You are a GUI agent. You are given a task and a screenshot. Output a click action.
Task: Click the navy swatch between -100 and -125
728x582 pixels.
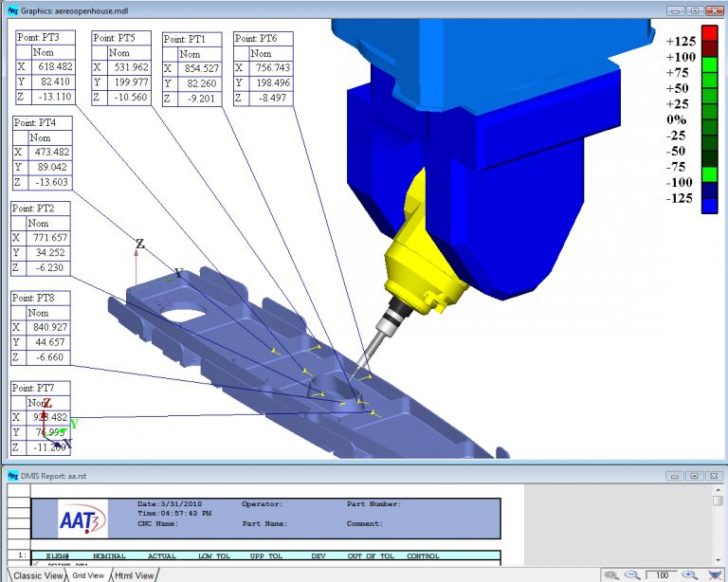pos(709,191)
